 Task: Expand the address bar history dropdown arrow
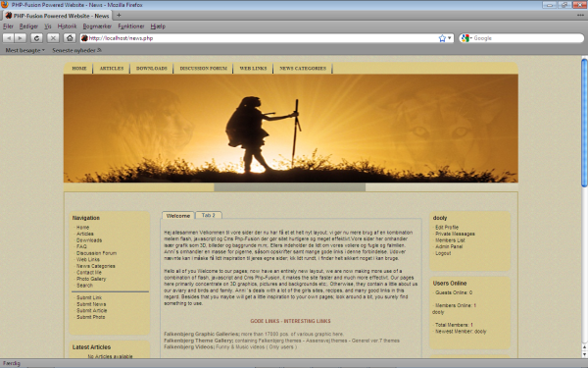[450, 38]
